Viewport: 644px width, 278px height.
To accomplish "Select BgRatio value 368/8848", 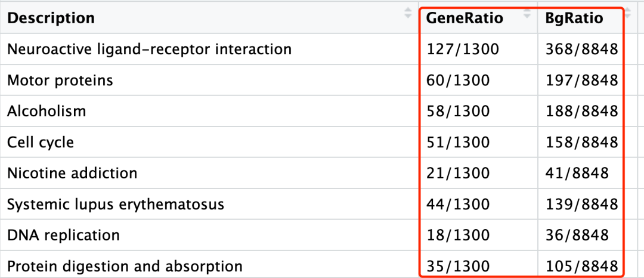I will [x=581, y=49].
